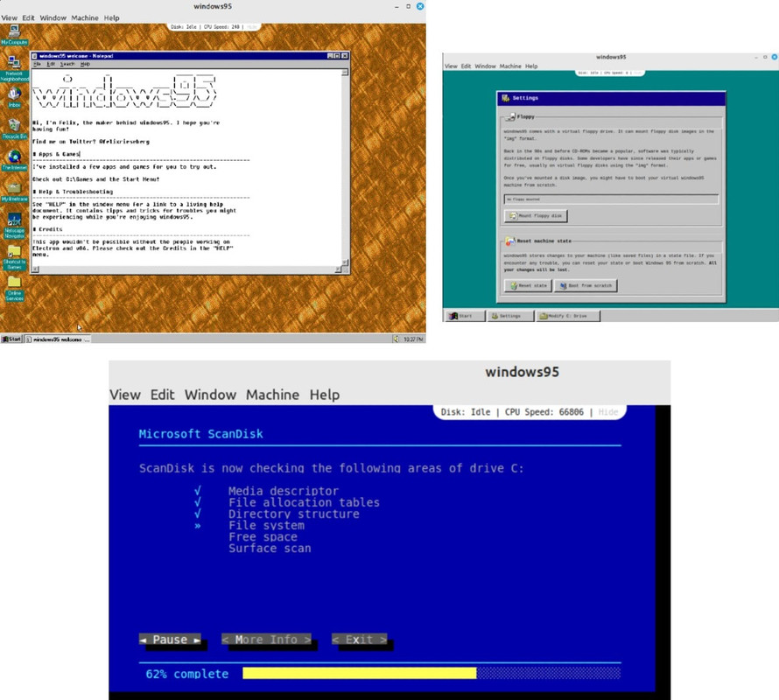Click the speaker icon in the Windows 95 tray
779x700 pixels.
(x=396, y=339)
